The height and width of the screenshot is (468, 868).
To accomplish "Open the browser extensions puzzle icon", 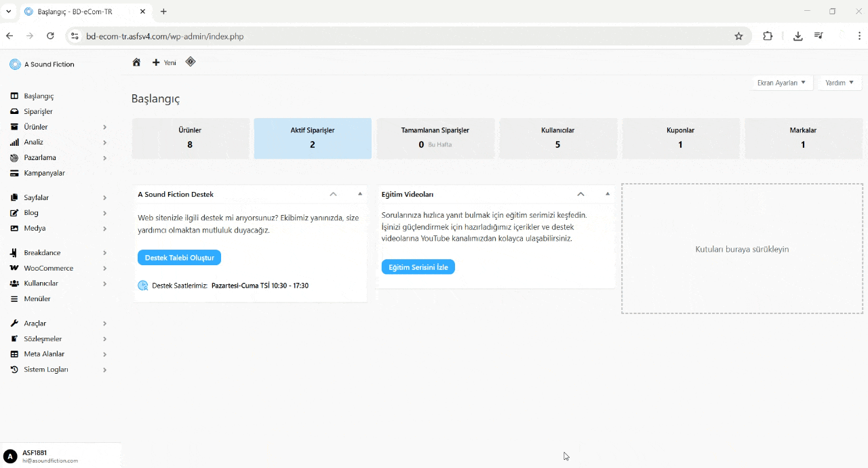I will 768,37.
